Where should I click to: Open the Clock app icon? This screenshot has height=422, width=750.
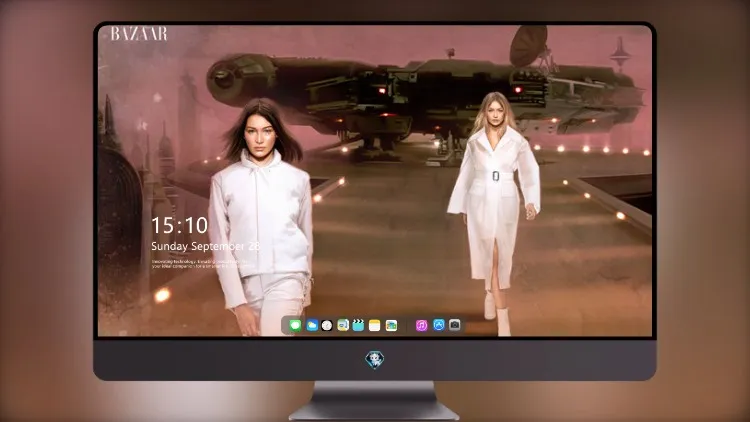pos(327,325)
